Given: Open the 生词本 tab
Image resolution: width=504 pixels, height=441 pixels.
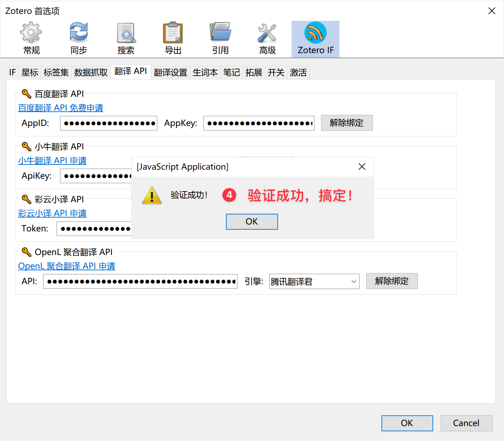Looking at the screenshot, I should coord(205,73).
